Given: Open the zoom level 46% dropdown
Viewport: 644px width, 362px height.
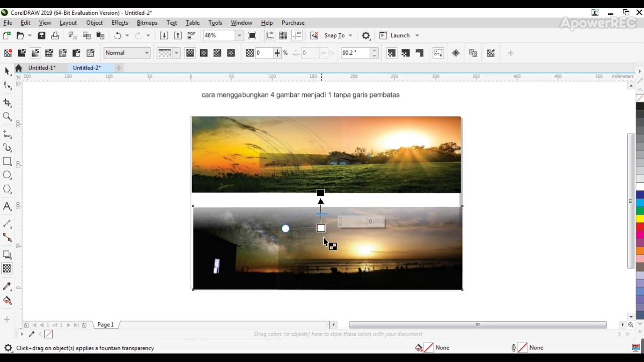Looking at the screenshot, I should pyautogui.click(x=240, y=35).
